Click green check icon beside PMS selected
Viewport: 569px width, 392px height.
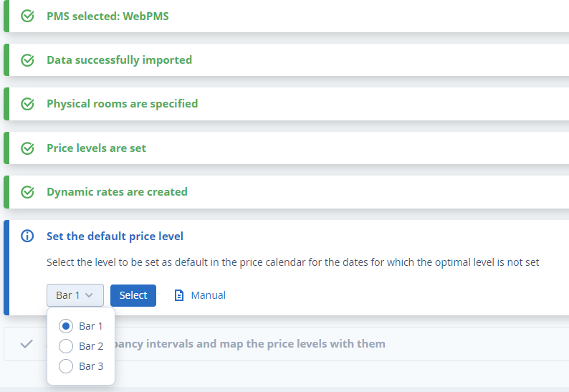[27, 16]
